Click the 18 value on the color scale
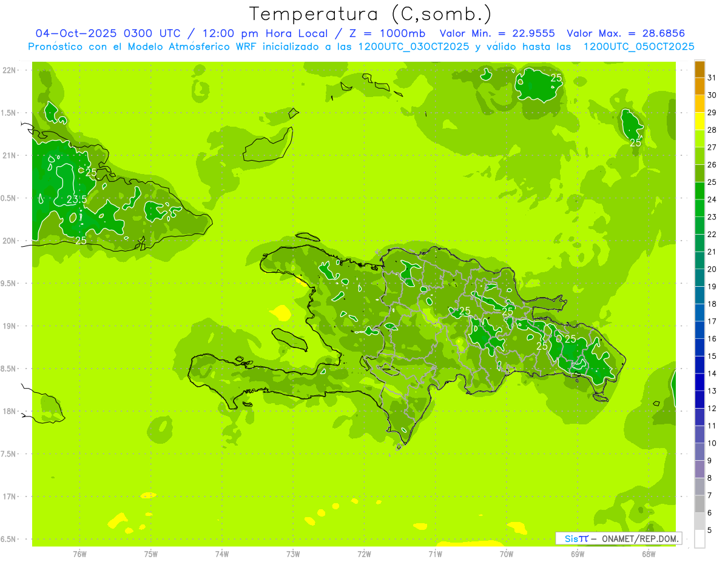The height and width of the screenshot is (562, 728). coord(712,304)
